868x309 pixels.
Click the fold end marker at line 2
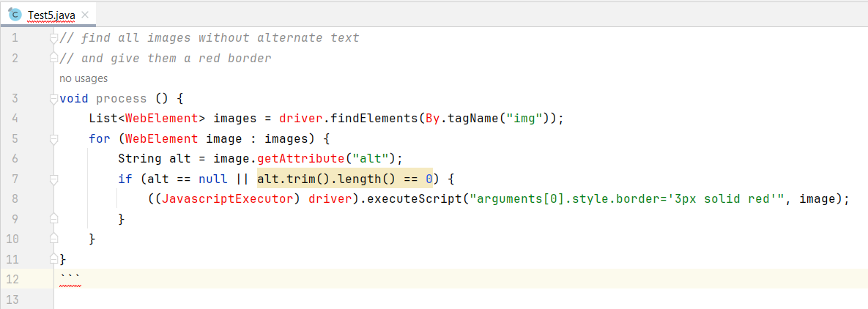[x=53, y=58]
